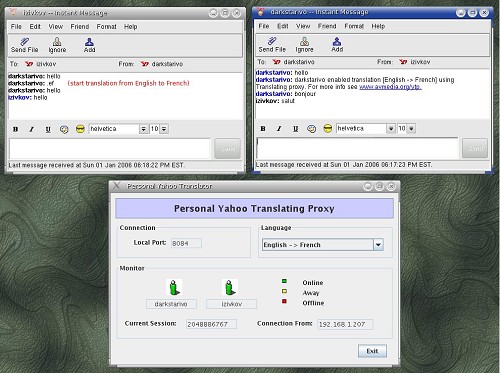Open Format menu in darkstarivo window

click(x=354, y=26)
